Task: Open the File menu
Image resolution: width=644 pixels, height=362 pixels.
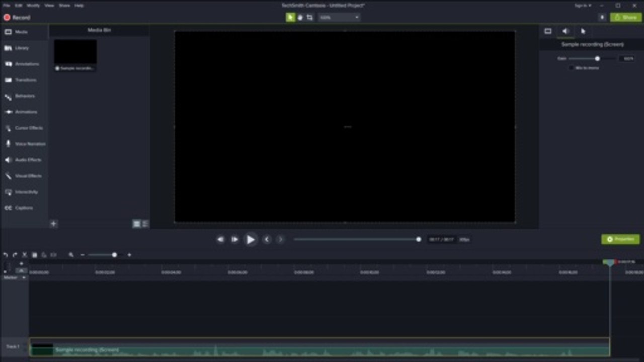Action: pos(7,5)
